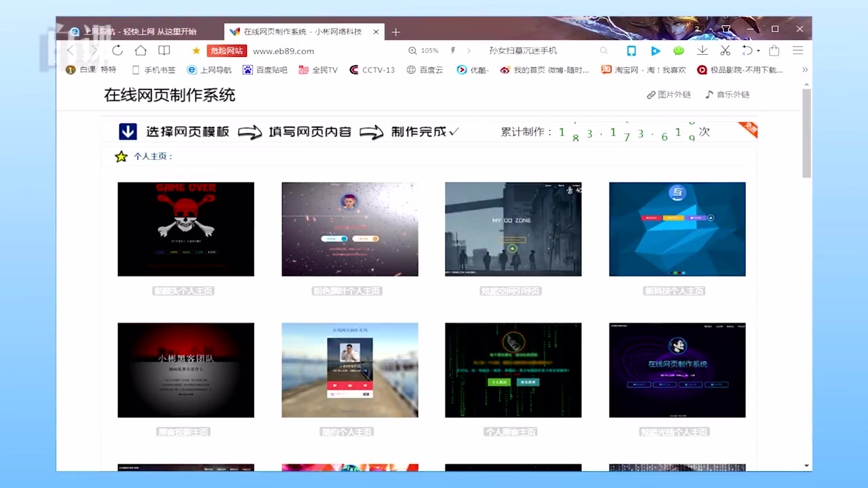Open the shopping bag toolbar icon

(774, 51)
